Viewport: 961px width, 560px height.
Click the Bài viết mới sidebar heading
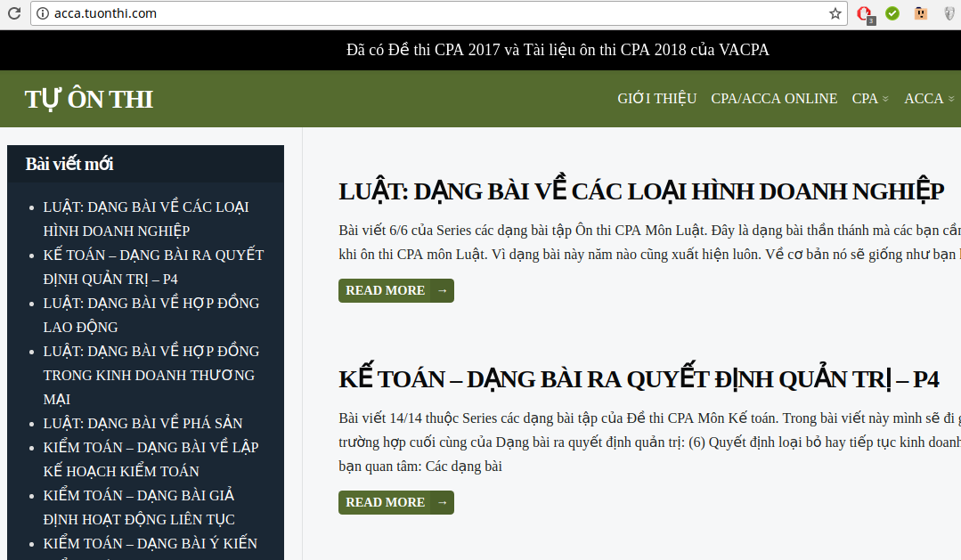(69, 164)
